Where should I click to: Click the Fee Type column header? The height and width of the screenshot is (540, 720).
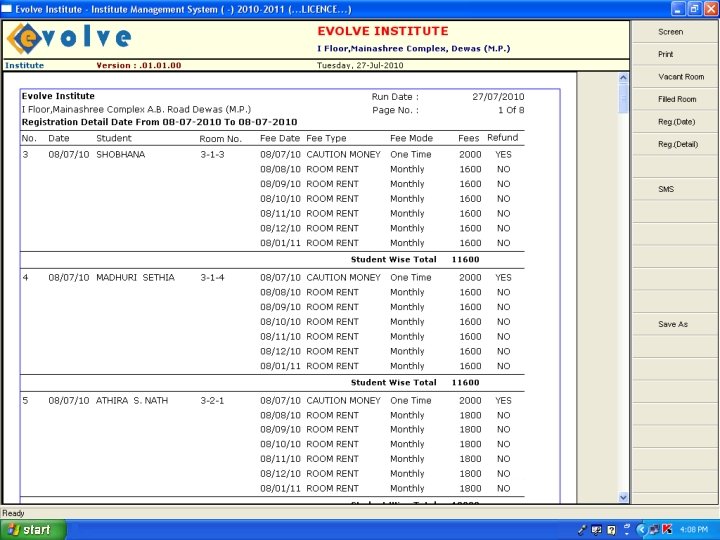pyautogui.click(x=326, y=138)
